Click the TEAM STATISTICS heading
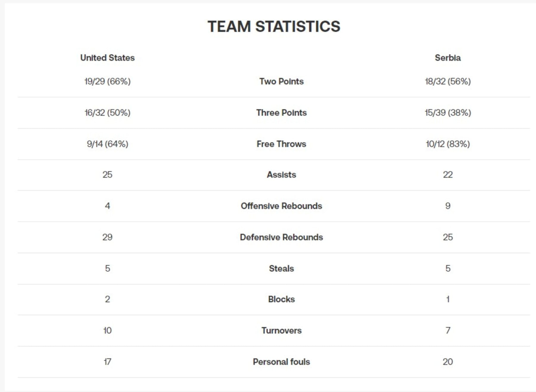This screenshot has width=536, height=392. coord(274,26)
